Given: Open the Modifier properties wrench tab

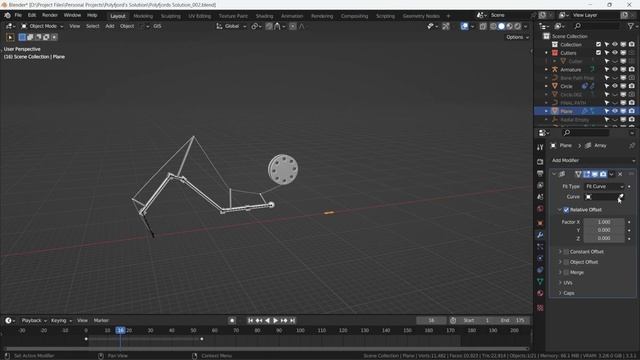Looking at the screenshot, I should [540, 235].
